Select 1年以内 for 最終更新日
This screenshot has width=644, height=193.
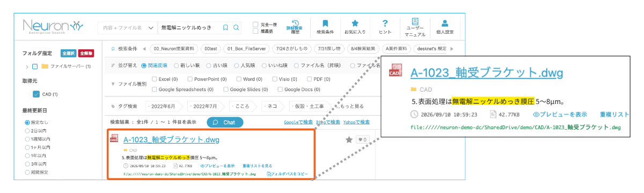(x=28, y=155)
